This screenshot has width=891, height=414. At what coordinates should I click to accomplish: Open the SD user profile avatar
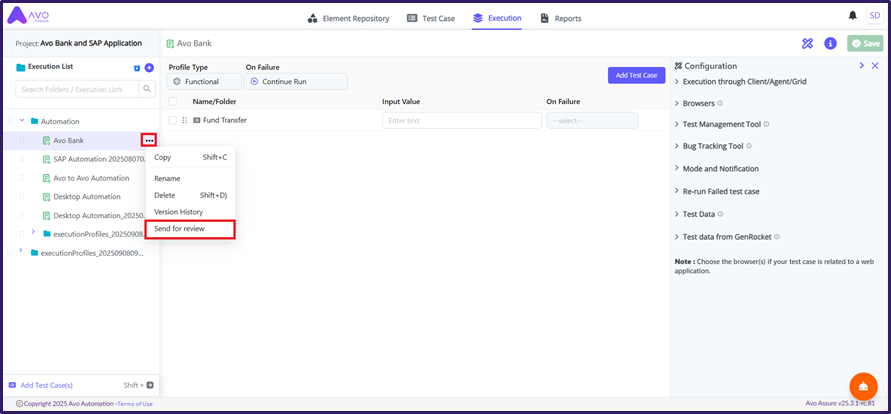[x=873, y=16]
